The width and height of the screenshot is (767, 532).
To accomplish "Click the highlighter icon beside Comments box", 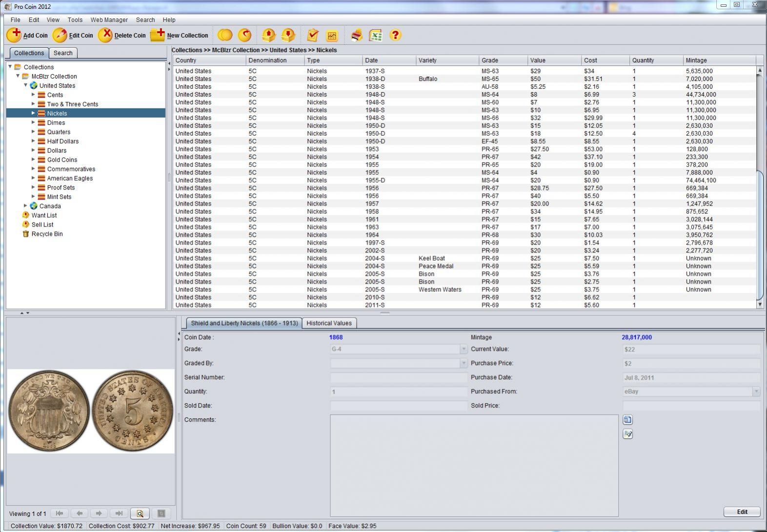I will point(627,434).
